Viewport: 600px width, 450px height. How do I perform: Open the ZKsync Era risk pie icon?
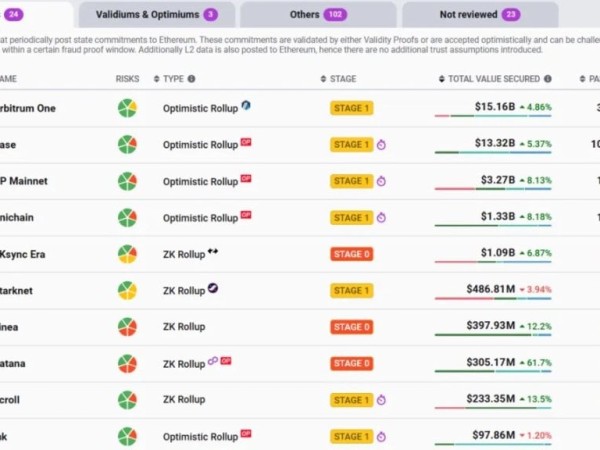tap(127, 254)
